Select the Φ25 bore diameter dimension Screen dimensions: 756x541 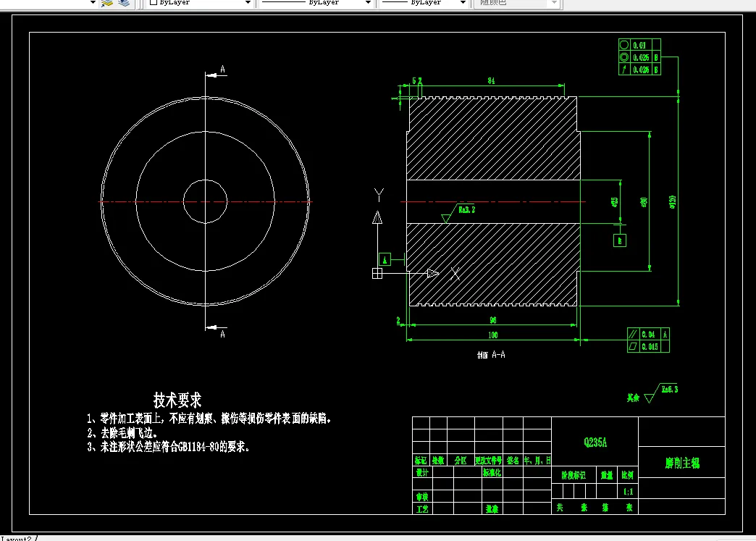615,201
